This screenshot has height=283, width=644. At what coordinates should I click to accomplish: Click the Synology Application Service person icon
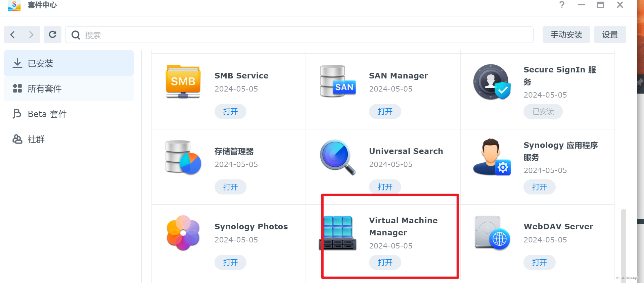pos(492,157)
